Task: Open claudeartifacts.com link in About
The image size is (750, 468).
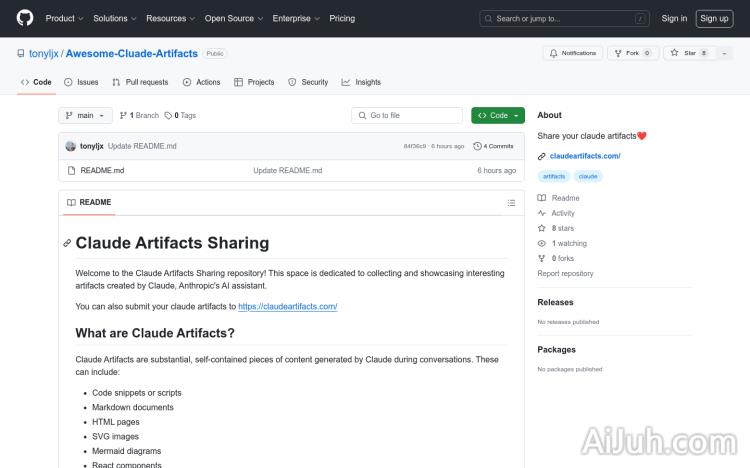Action: [x=585, y=156]
